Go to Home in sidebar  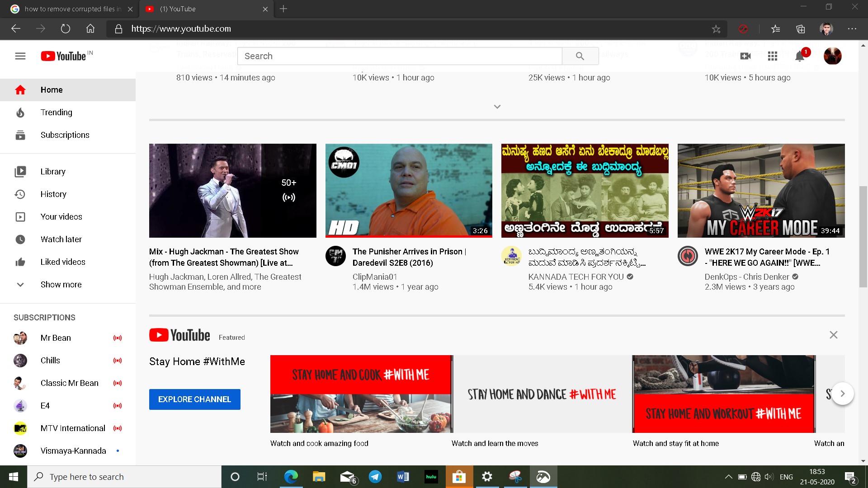[x=68, y=90]
